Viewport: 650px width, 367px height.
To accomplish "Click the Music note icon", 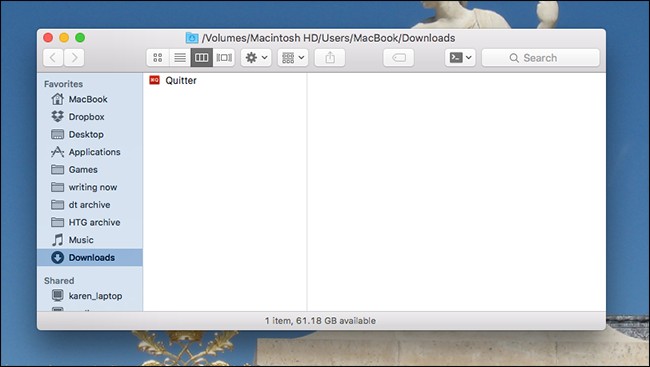I will (58, 240).
